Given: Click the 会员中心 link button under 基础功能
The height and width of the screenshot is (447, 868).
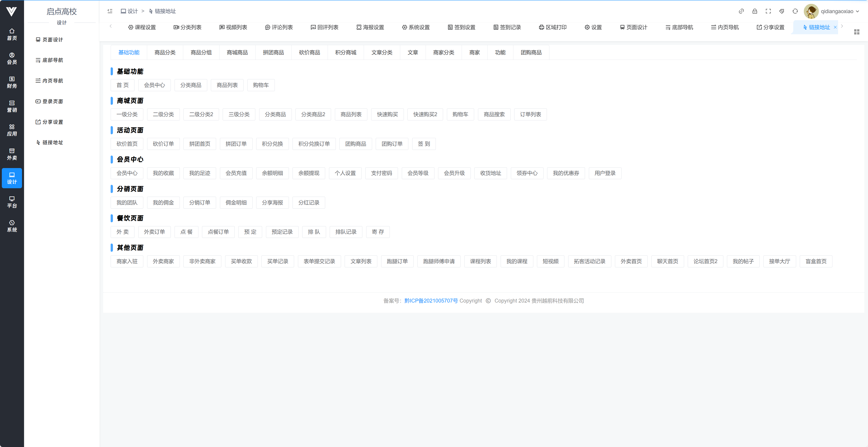Looking at the screenshot, I should (x=154, y=85).
